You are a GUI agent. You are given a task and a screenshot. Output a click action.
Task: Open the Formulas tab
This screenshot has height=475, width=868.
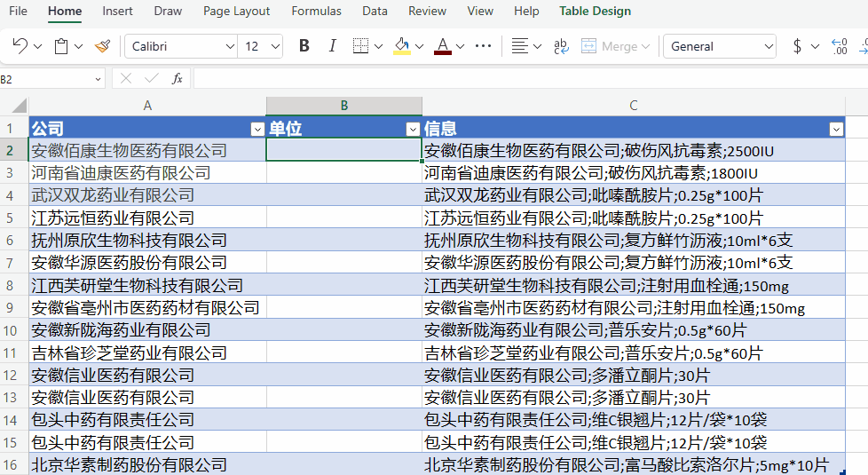pyautogui.click(x=316, y=11)
